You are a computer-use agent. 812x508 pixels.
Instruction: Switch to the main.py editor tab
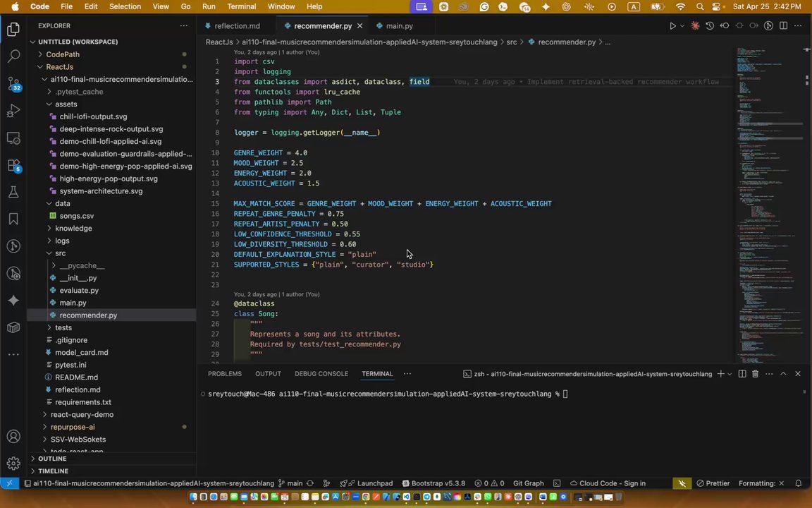click(399, 26)
